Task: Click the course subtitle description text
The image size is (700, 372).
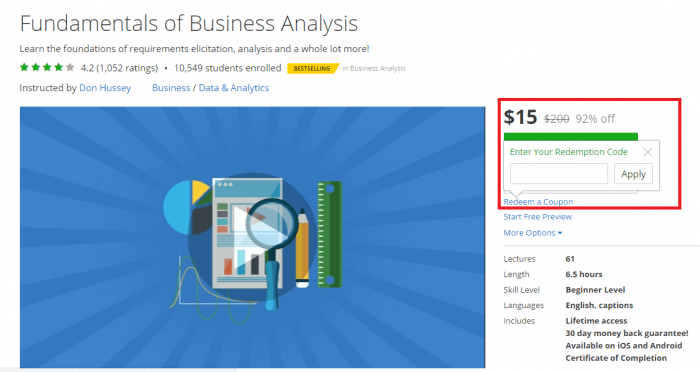Action: point(194,49)
